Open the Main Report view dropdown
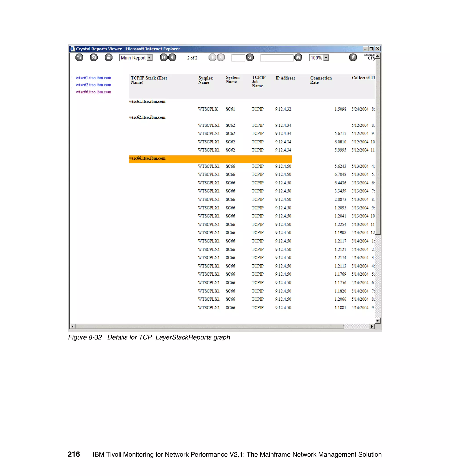 (136, 58)
